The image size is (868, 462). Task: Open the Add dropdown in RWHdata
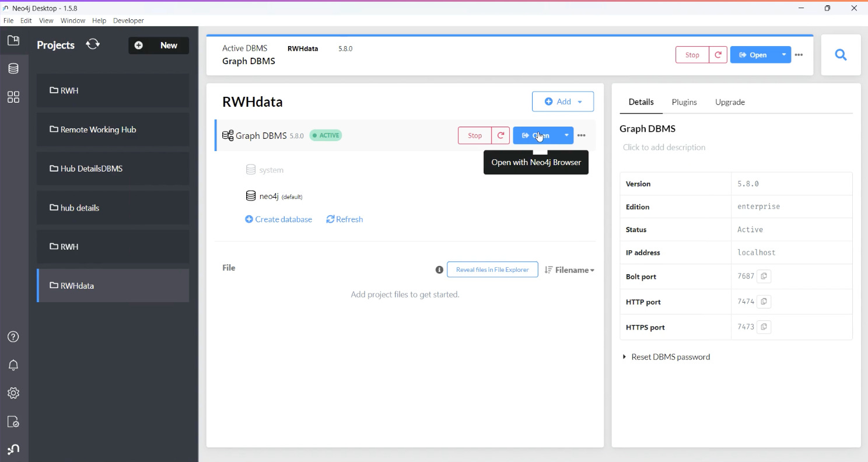pos(563,101)
